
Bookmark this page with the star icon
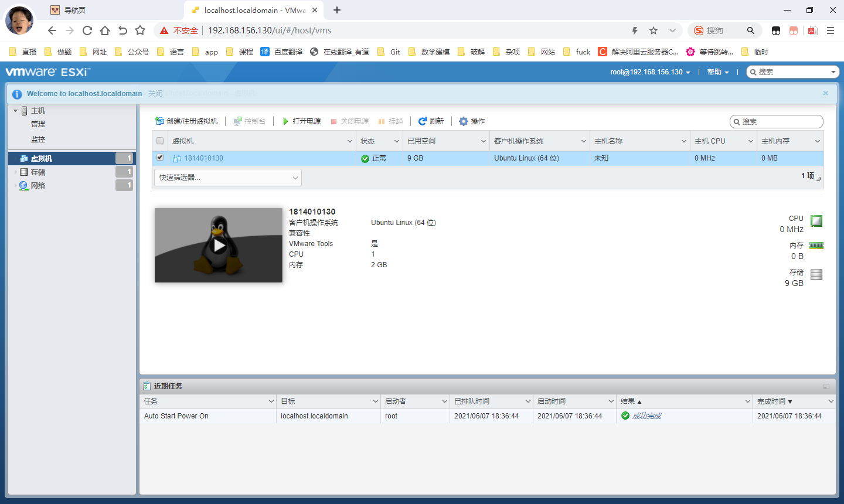click(x=654, y=30)
